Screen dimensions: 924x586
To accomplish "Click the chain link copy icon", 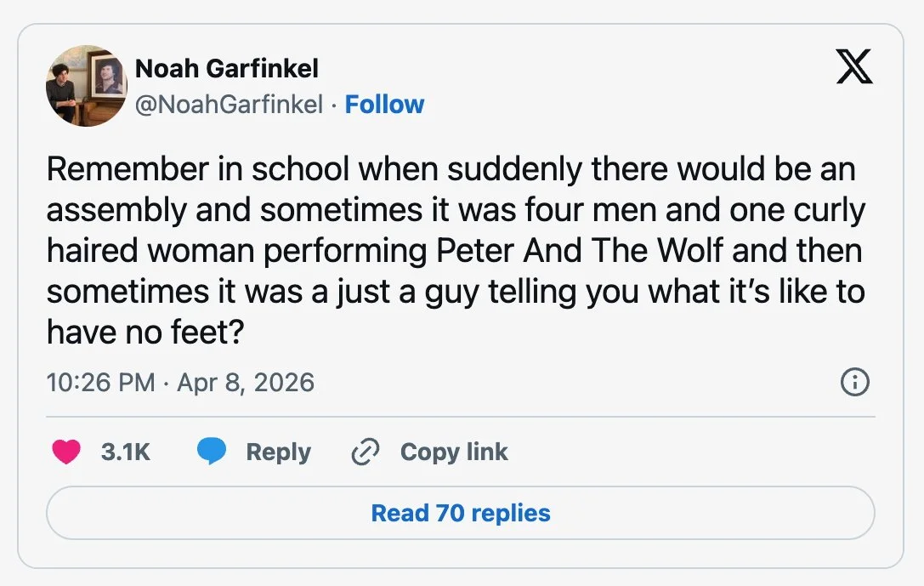I will point(366,452).
